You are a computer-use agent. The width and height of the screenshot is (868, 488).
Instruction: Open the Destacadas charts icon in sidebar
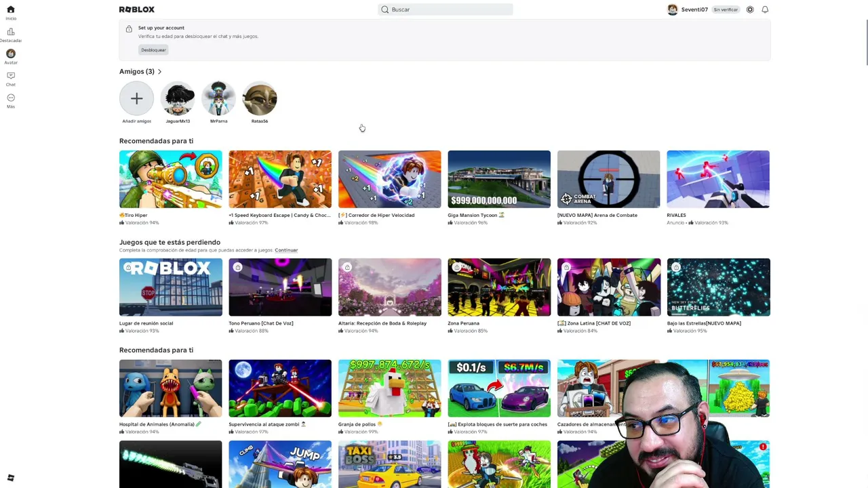click(11, 32)
